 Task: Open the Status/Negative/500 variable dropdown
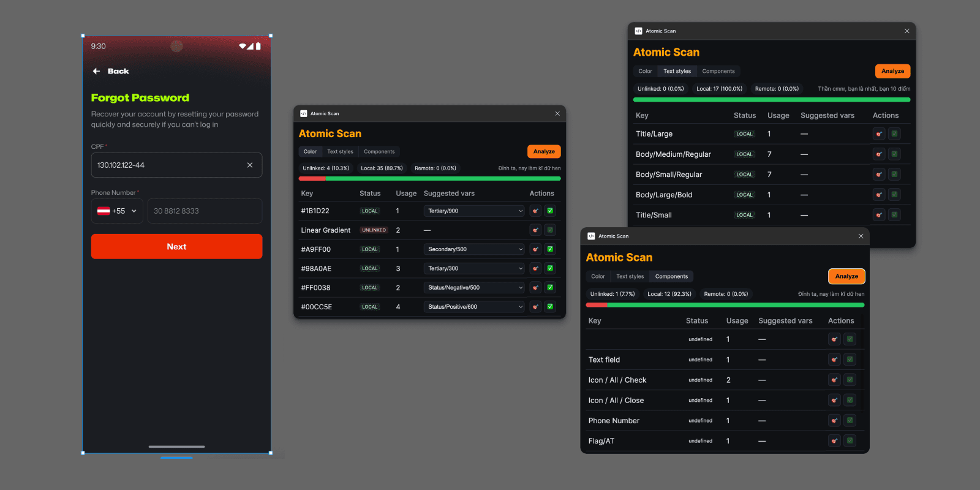tap(474, 287)
